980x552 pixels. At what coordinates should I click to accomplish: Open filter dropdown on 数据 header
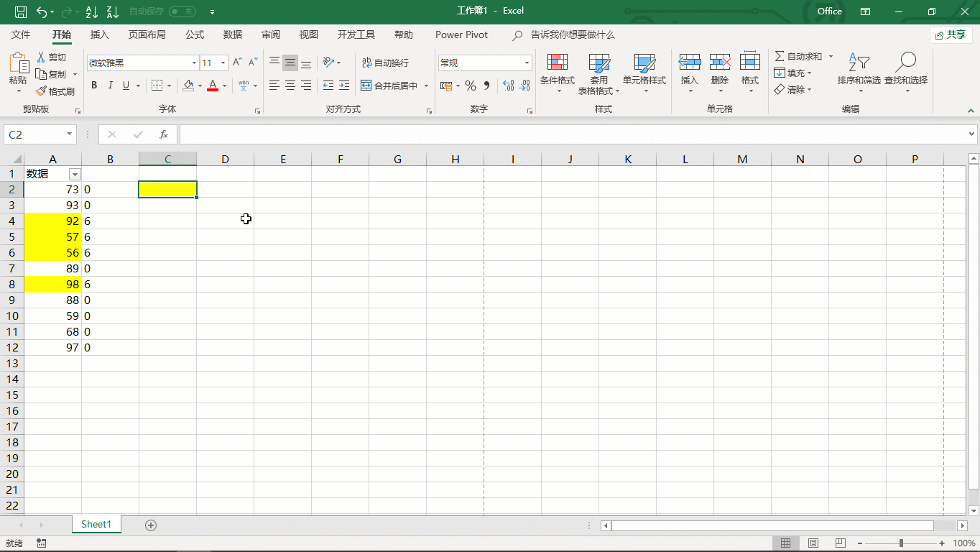(75, 174)
